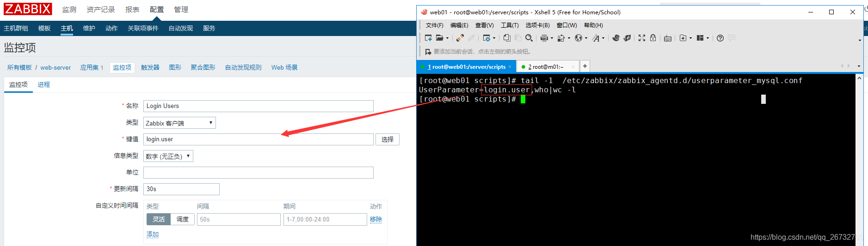
Task: Click the session Properties gear icon in Xshell
Action: (x=486, y=38)
